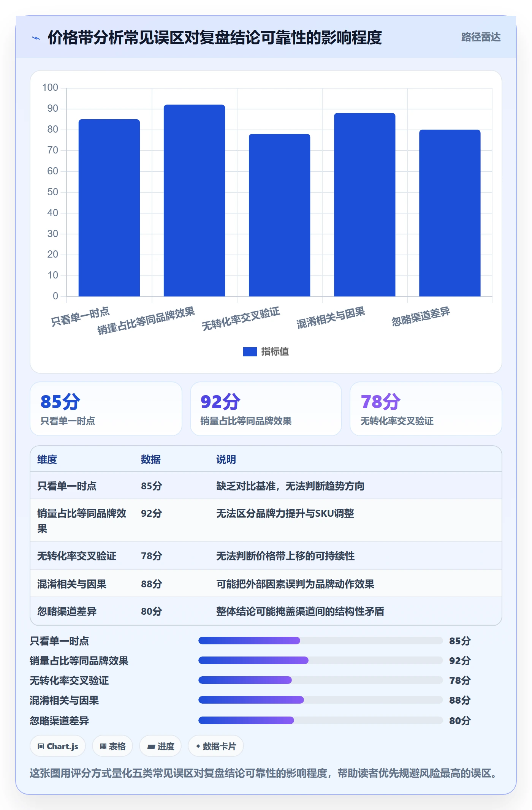The height and width of the screenshot is (810, 532).
Task: Toggle the 指标值 legend color box
Action: pyautogui.click(x=250, y=351)
